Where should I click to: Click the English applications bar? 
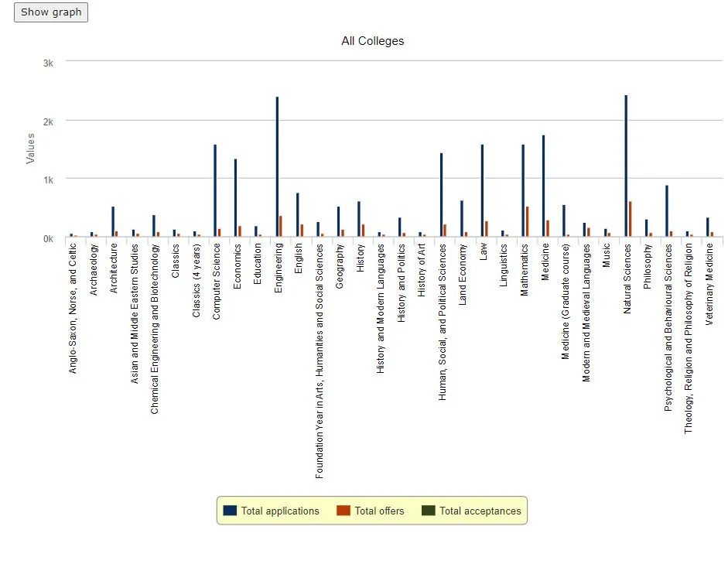(x=298, y=215)
